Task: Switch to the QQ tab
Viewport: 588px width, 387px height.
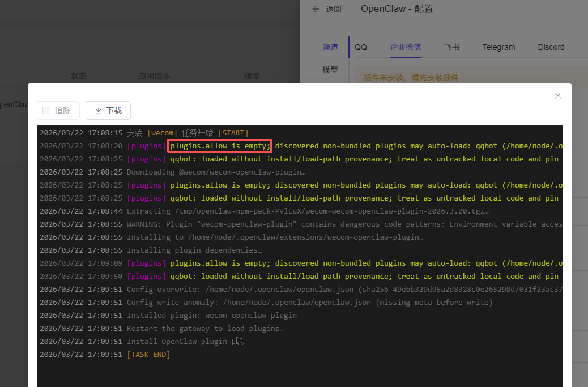Action: point(361,47)
